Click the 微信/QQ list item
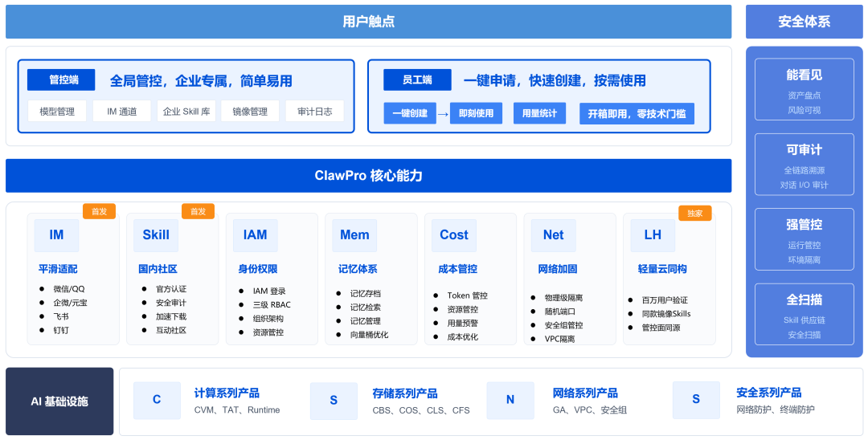This screenshot has height=440, width=868. tap(68, 288)
